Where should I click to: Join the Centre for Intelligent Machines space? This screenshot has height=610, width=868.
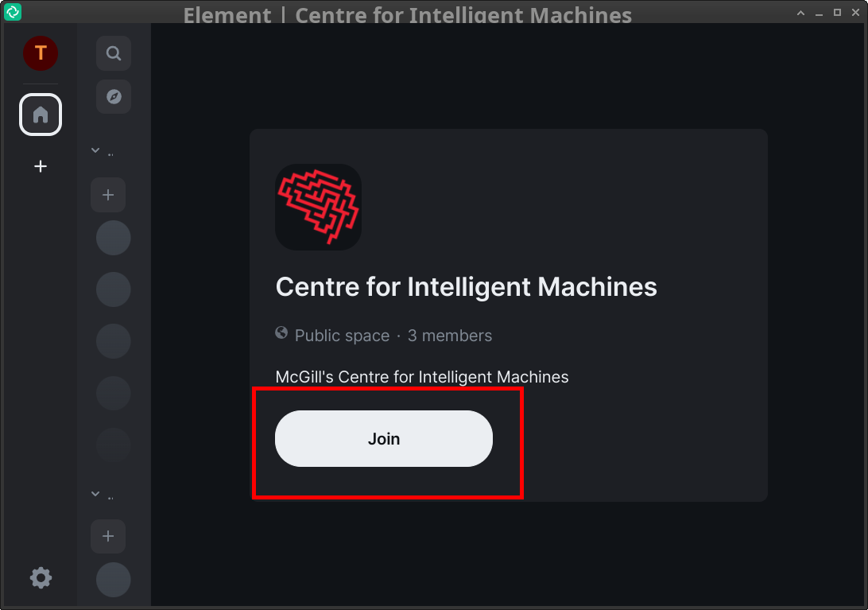pos(384,439)
